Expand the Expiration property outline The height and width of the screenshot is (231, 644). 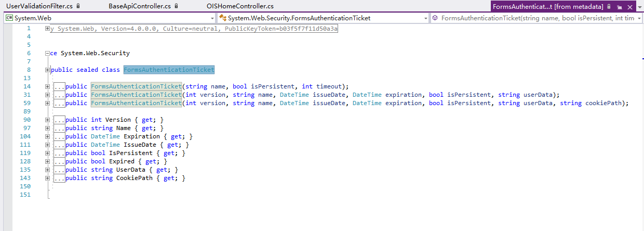48,136
